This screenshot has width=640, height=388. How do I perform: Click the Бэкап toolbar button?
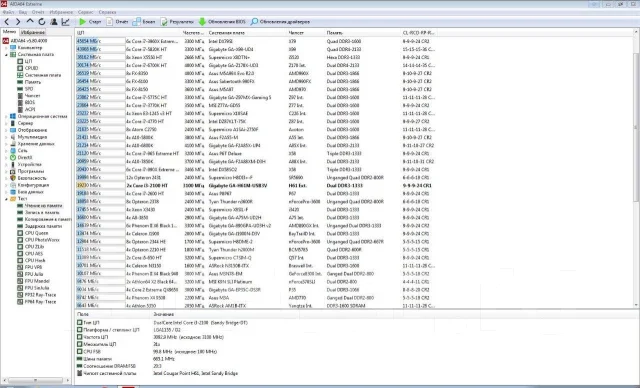tap(144, 22)
